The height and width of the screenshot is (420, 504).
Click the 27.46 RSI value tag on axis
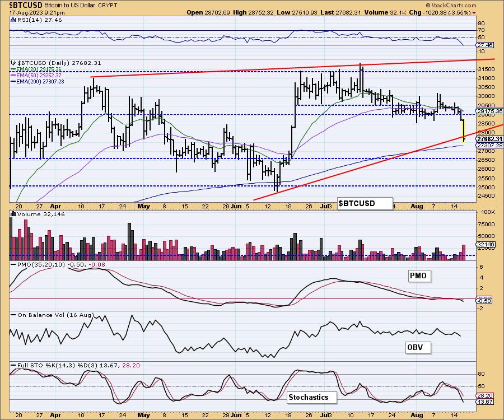click(x=485, y=45)
